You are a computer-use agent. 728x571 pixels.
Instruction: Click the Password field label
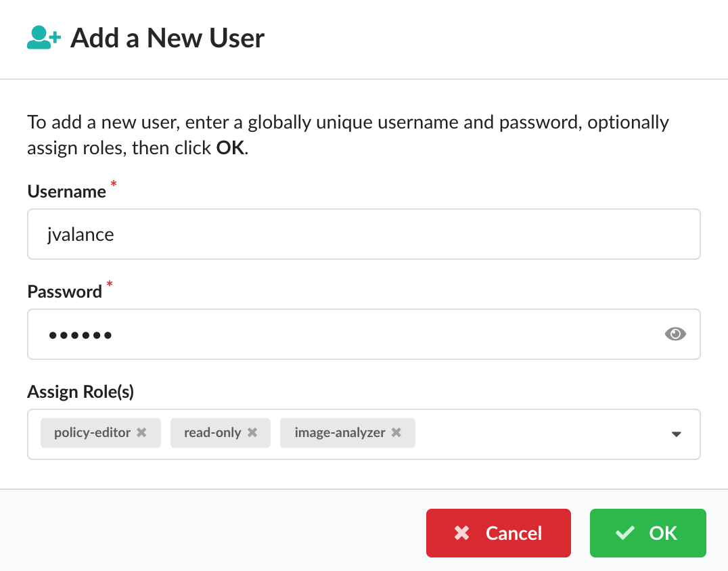point(64,292)
